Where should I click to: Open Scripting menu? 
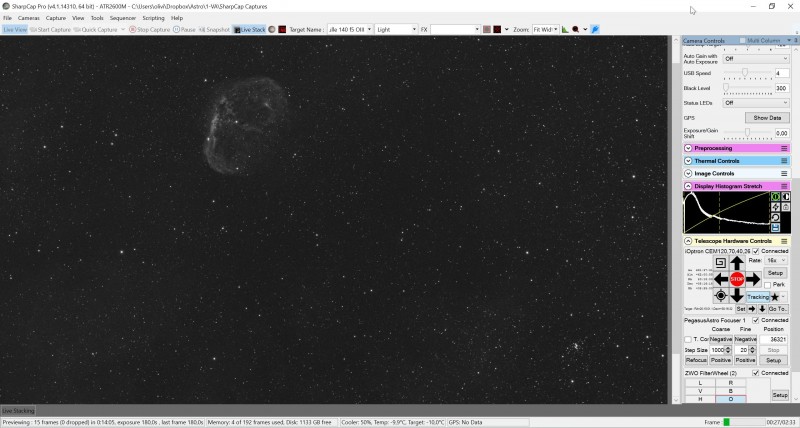153,18
